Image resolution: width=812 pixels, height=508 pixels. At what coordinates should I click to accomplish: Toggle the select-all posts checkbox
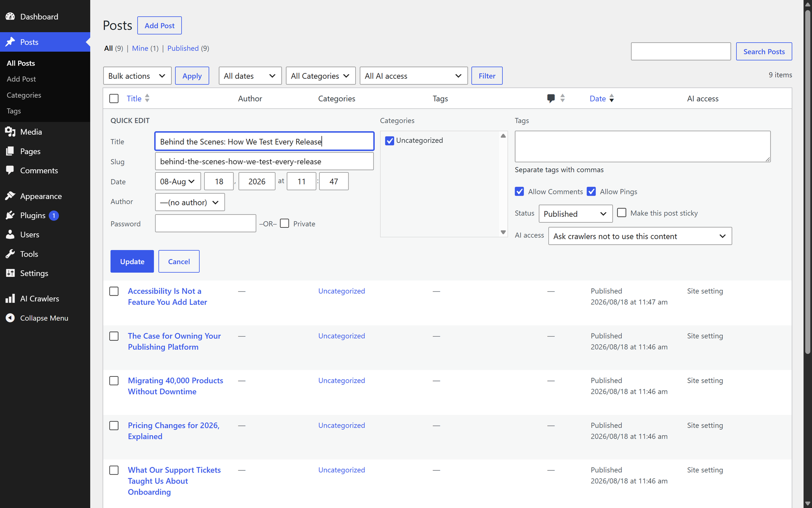click(x=114, y=99)
